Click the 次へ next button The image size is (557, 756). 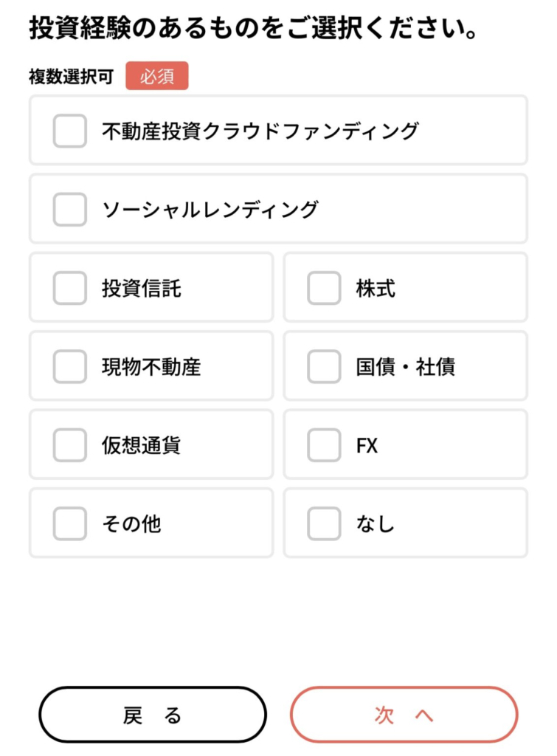coord(404,715)
